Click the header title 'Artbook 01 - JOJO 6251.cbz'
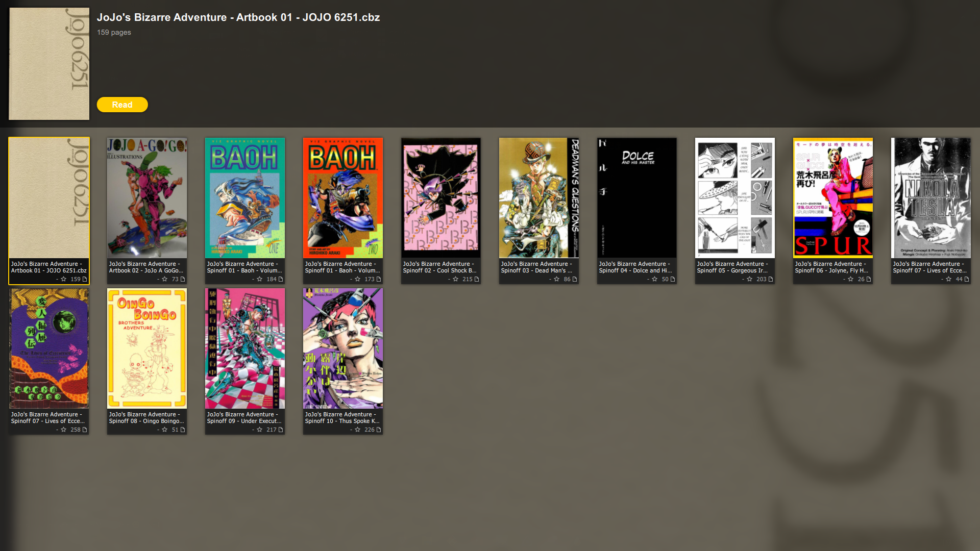980x551 pixels. (x=308, y=17)
